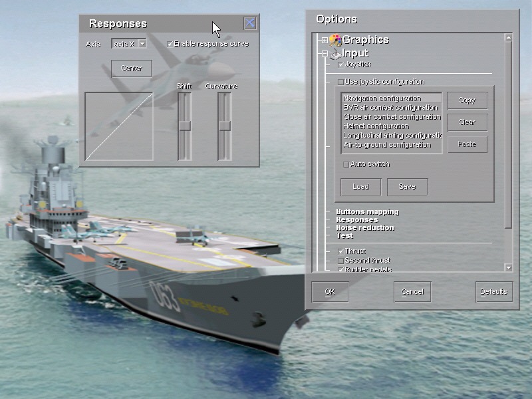The width and height of the screenshot is (532, 399).
Task: Click the Defaults button
Action: (493, 291)
